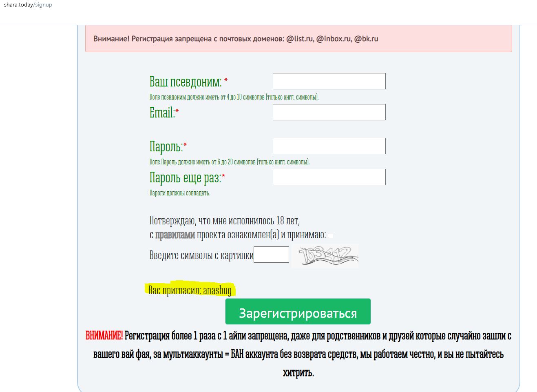The height and width of the screenshot is (392, 537).
Task: Click the pink banned mail domains banner
Action: tap(298, 39)
